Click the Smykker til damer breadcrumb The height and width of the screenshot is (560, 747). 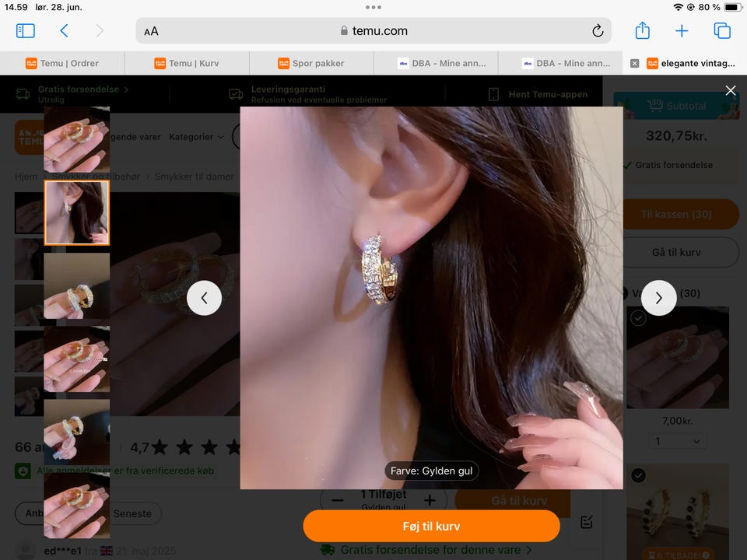click(x=195, y=177)
